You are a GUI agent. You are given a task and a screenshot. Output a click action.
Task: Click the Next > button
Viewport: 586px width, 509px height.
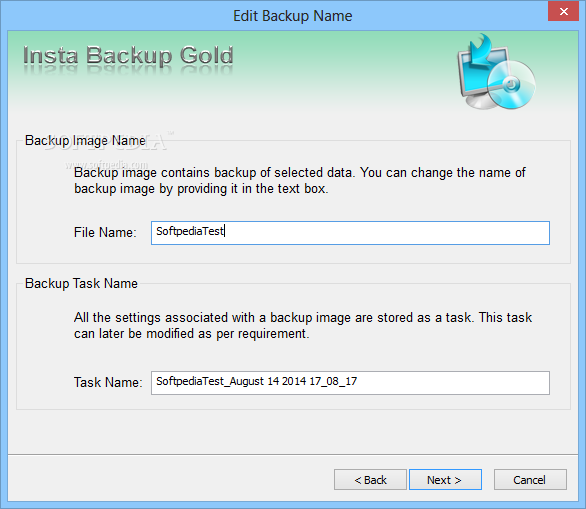click(445, 479)
